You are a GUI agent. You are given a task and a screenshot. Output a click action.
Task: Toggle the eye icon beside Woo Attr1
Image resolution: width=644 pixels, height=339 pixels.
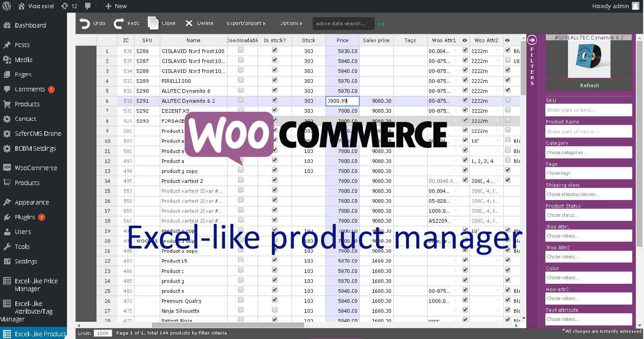pos(465,40)
